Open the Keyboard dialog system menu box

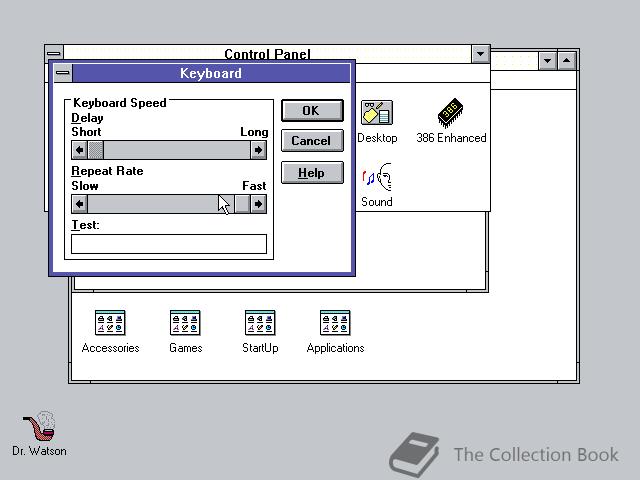coord(63,73)
